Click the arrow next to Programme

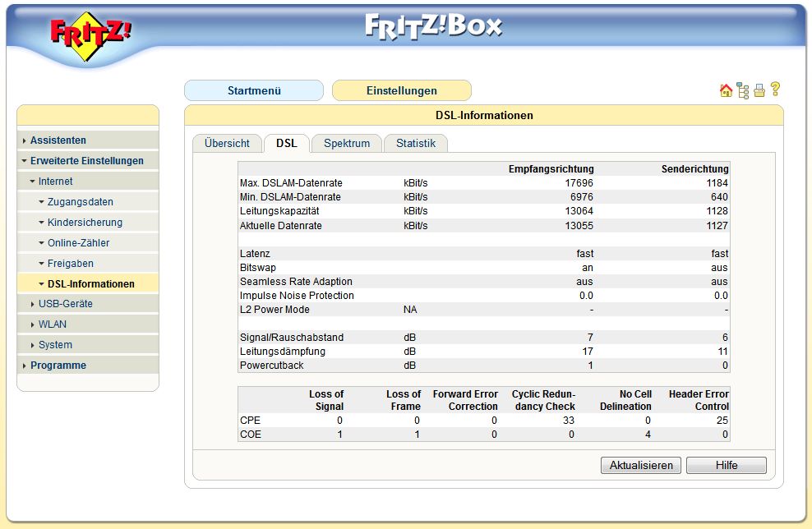click(x=25, y=366)
